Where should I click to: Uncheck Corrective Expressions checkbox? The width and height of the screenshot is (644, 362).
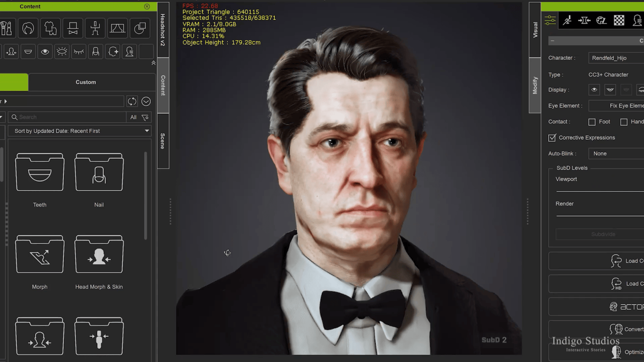[552, 137]
